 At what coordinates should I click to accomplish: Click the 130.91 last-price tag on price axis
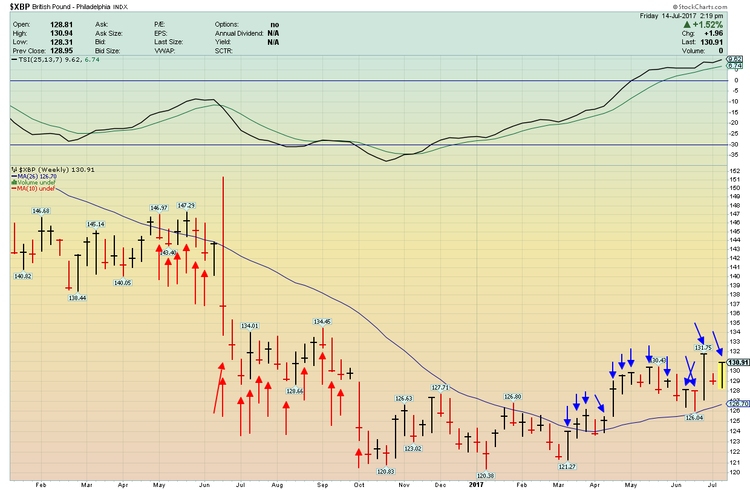pyautogui.click(x=738, y=363)
